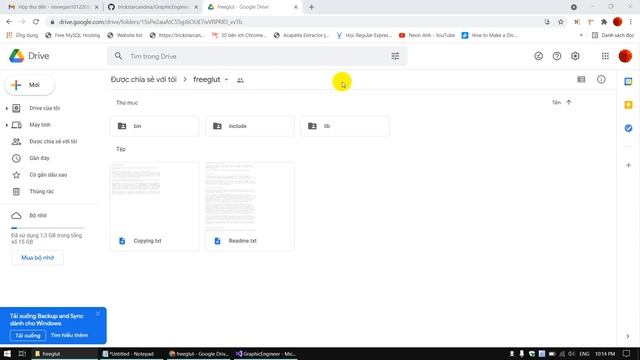The height and width of the screenshot is (360, 640).
Task: Open search filter options icon
Action: coord(395,56)
